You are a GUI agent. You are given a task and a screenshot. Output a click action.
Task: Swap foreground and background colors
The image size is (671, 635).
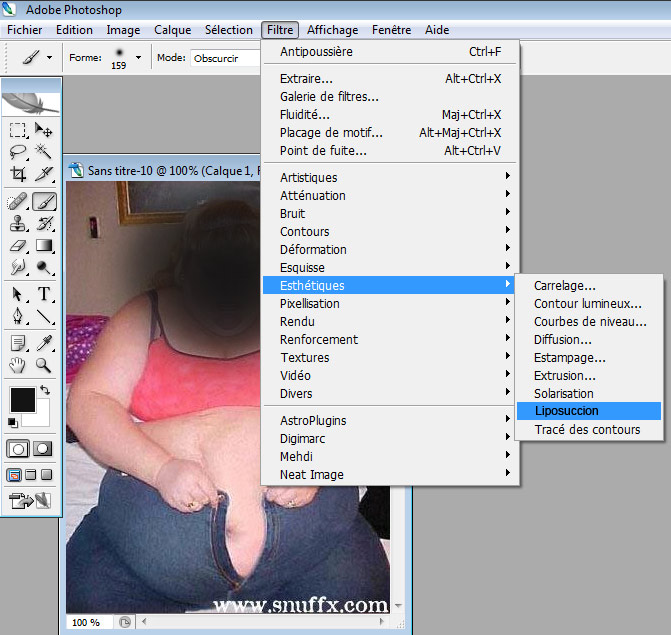(45, 390)
